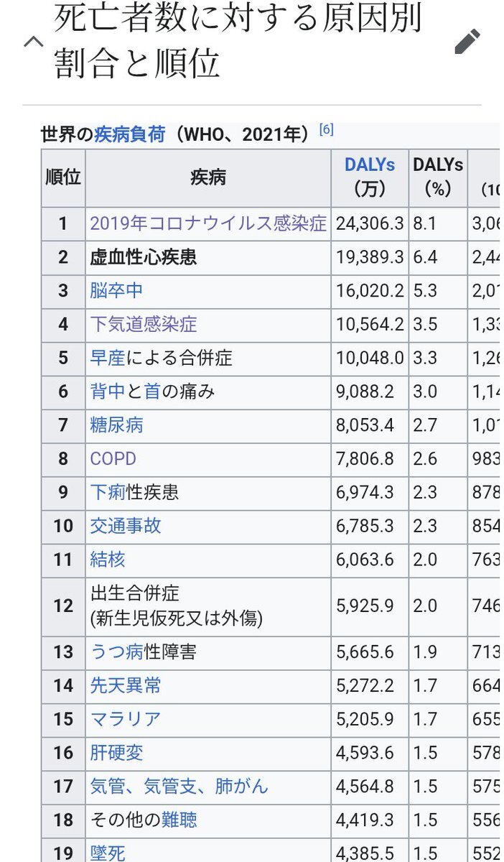Tap the 首 link in row 6
Image resolution: width=504 pixels, height=862 pixels.
[152, 391]
